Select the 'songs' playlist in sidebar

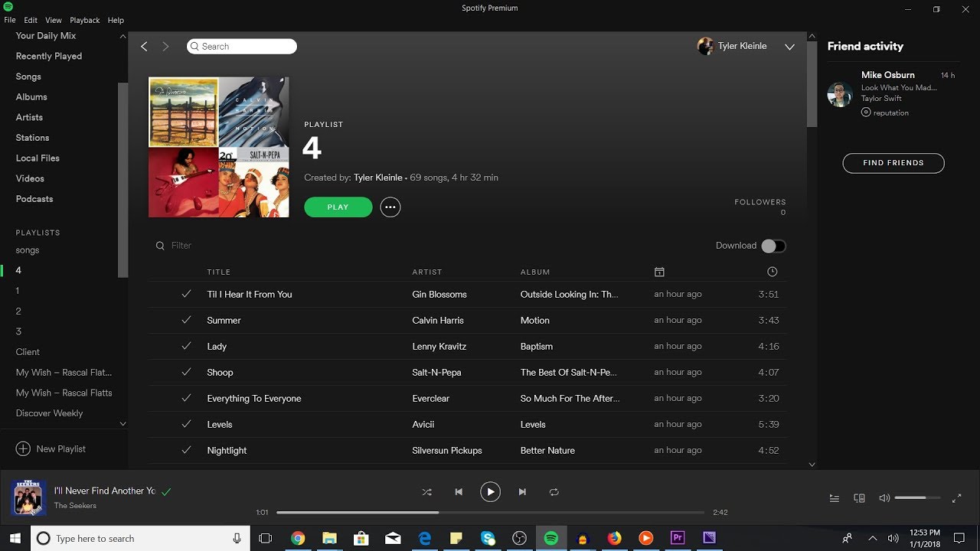point(28,250)
